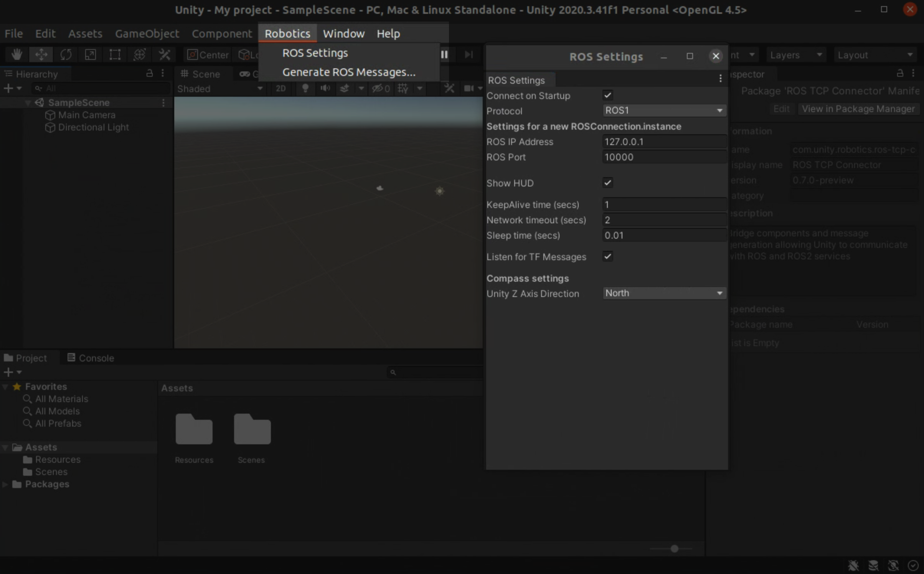The image size is (924, 574).
Task: Change Unity Z Axis Direction from North
Action: 664,293
